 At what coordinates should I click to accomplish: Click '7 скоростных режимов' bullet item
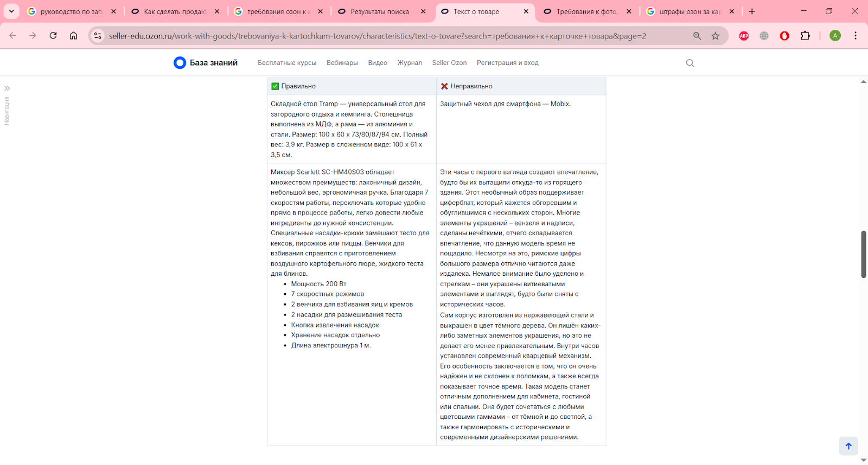(x=327, y=294)
